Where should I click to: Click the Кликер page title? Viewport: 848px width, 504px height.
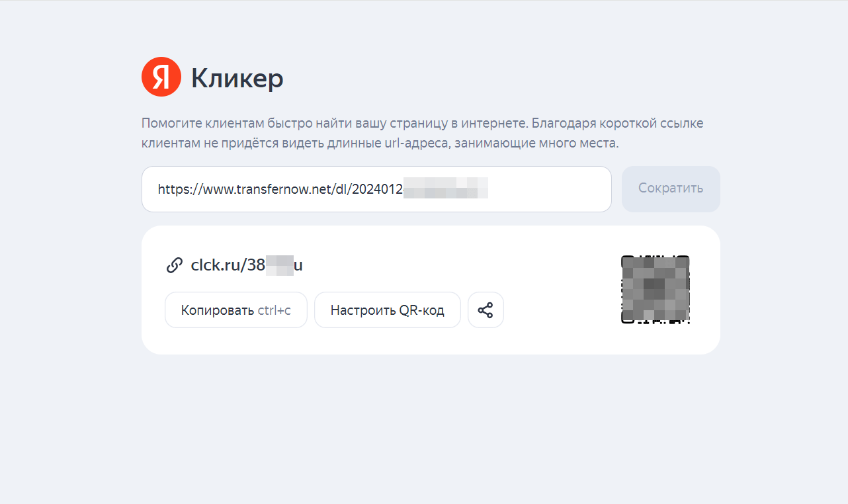(237, 78)
